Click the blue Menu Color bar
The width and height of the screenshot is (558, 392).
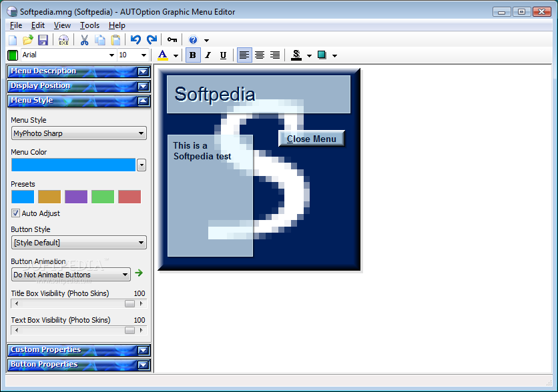[73, 165]
